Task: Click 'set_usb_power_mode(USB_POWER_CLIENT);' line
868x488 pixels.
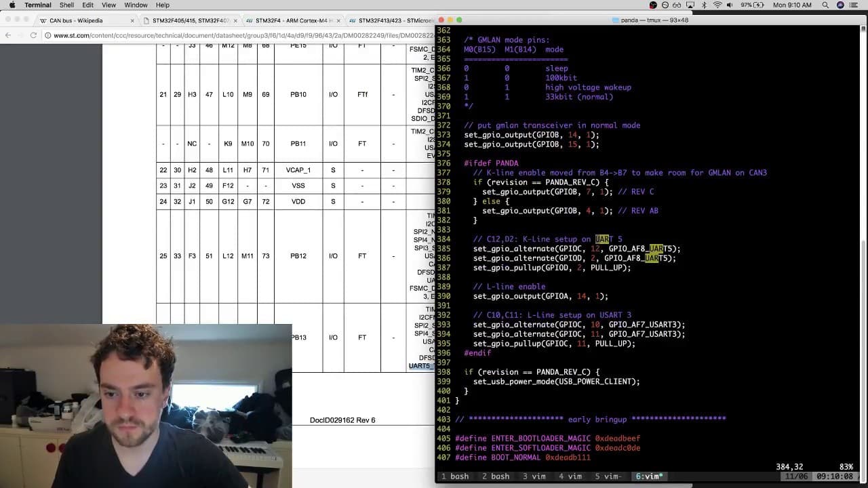Action: point(556,382)
